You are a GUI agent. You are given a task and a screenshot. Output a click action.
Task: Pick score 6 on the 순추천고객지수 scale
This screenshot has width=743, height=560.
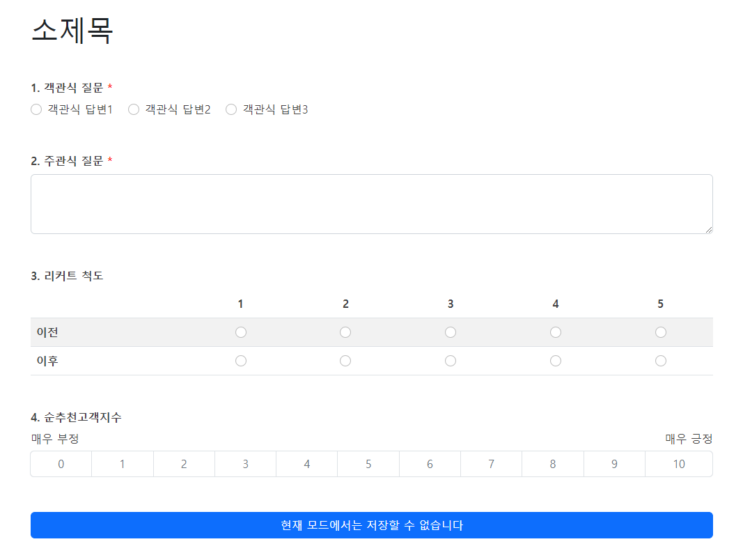click(430, 464)
